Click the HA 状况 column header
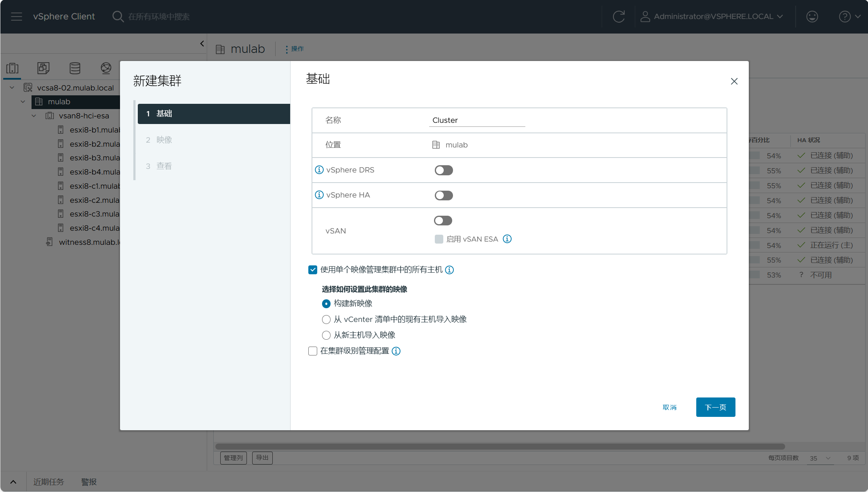The image size is (868, 492). pyautogui.click(x=809, y=140)
